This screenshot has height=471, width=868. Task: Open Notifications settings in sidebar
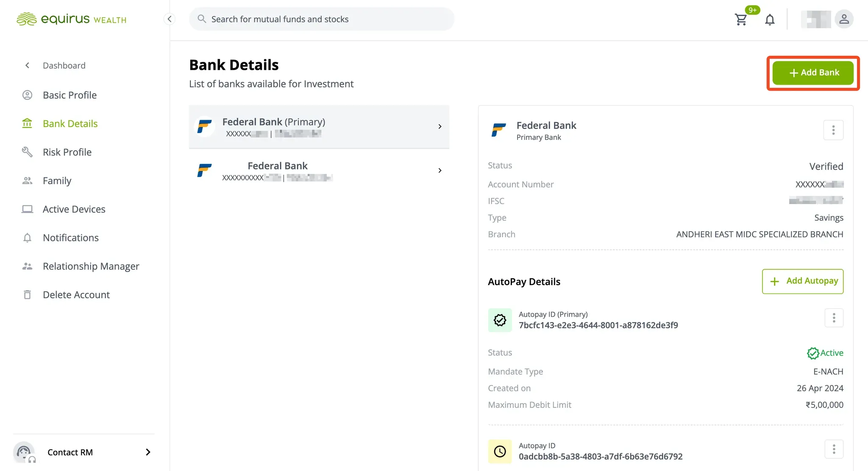click(70, 238)
